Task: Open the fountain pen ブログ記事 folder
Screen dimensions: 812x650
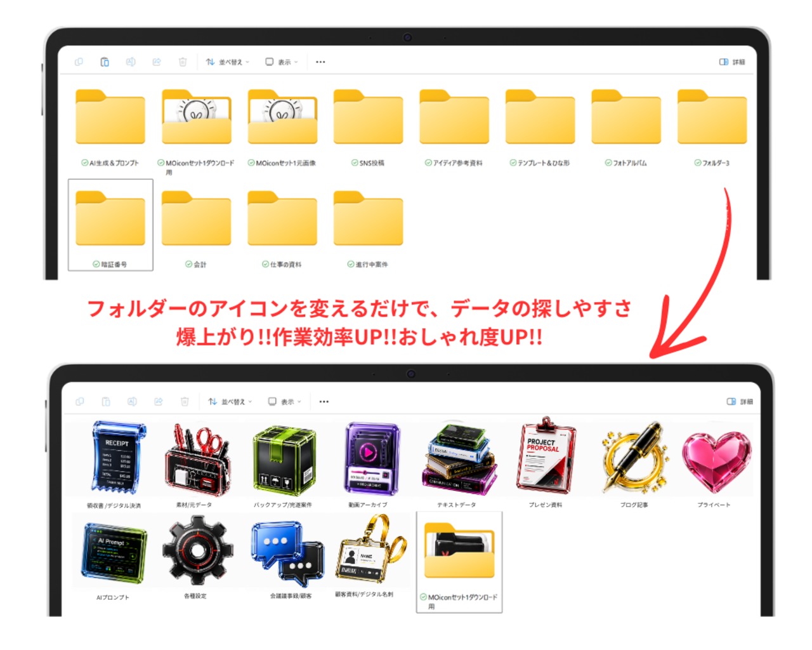Action: [x=634, y=457]
